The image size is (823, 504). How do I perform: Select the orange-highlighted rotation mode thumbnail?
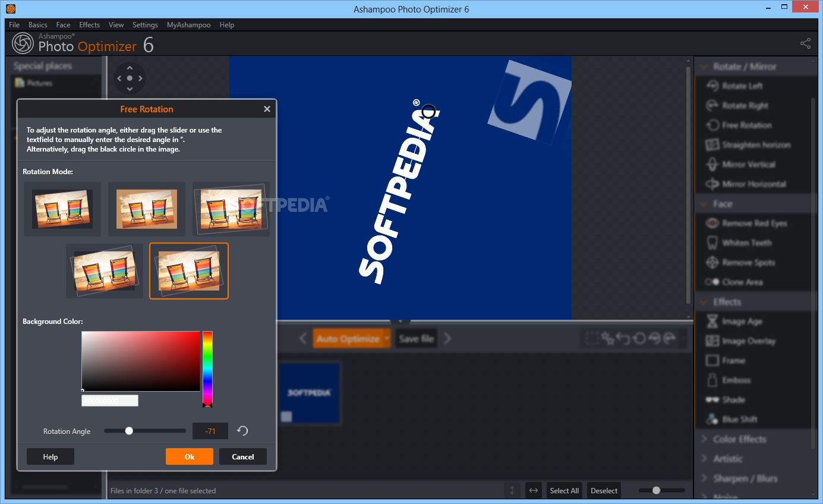click(189, 270)
